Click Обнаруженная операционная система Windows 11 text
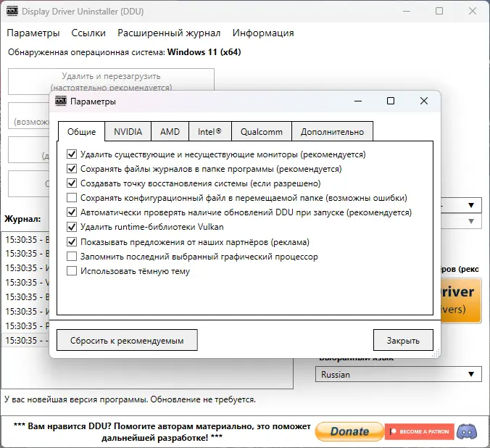The height and width of the screenshot is (448, 490). click(125, 52)
